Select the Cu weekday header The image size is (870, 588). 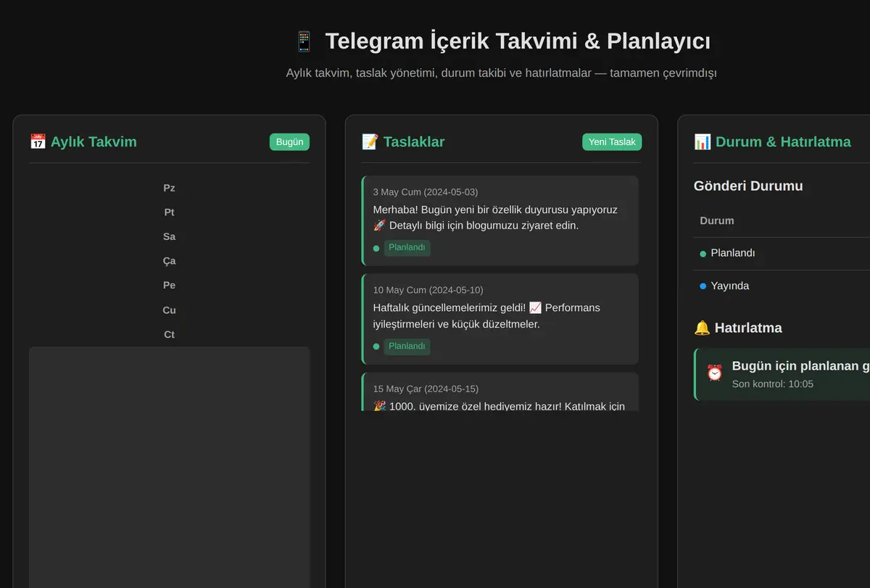pyautogui.click(x=169, y=310)
